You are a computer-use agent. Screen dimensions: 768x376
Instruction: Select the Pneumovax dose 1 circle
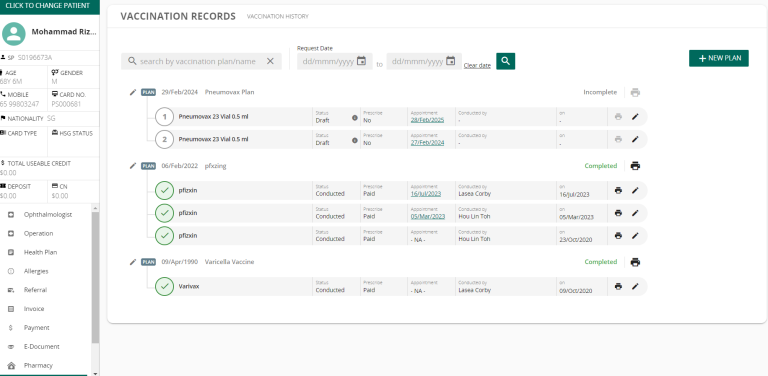pos(165,117)
